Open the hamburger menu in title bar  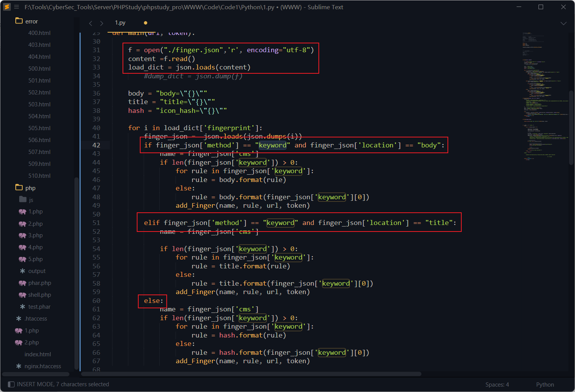(x=17, y=7)
